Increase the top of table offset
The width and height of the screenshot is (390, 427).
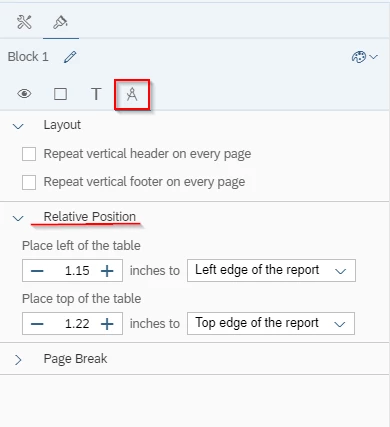click(x=107, y=324)
